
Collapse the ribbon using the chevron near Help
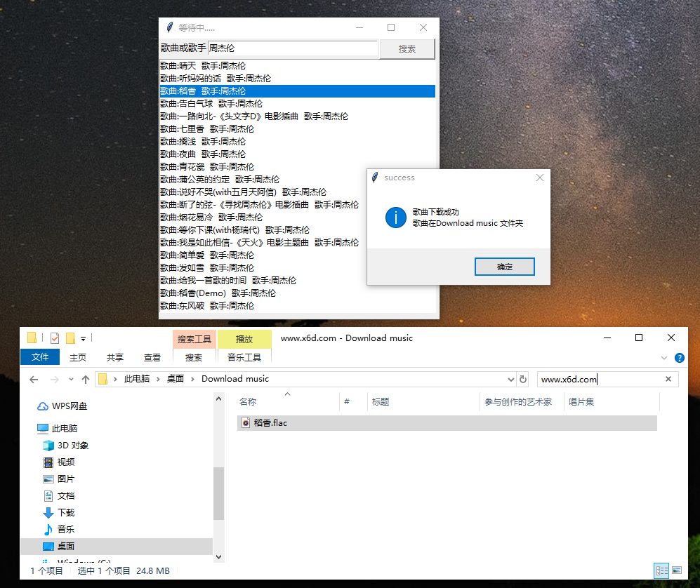click(663, 357)
